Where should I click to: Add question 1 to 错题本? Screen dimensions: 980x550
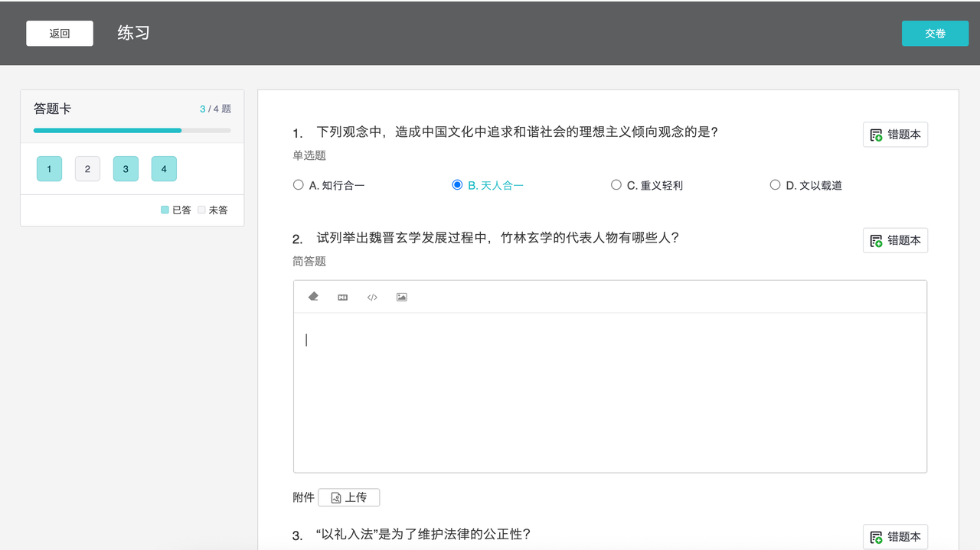pos(895,135)
